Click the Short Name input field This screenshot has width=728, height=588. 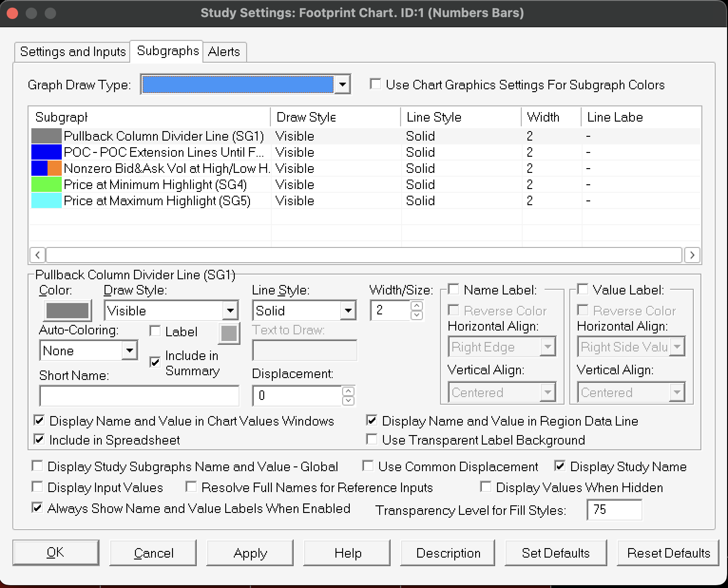click(x=139, y=396)
